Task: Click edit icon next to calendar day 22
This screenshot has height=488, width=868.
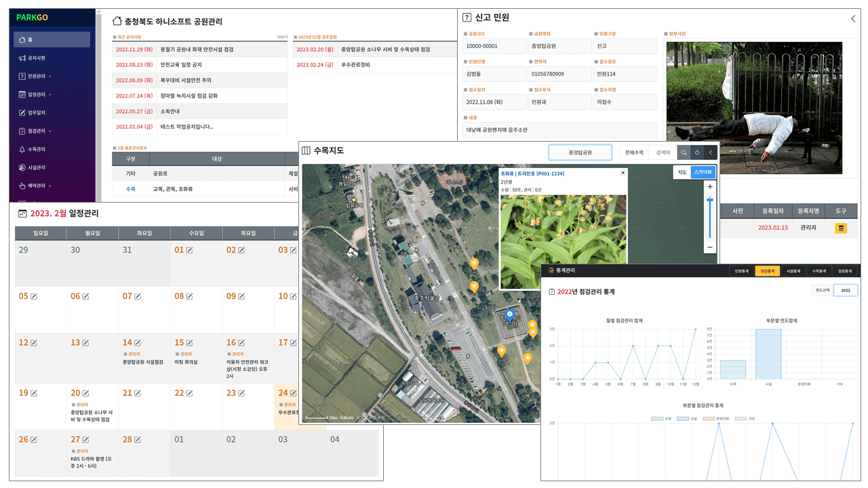Action: coord(190,393)
